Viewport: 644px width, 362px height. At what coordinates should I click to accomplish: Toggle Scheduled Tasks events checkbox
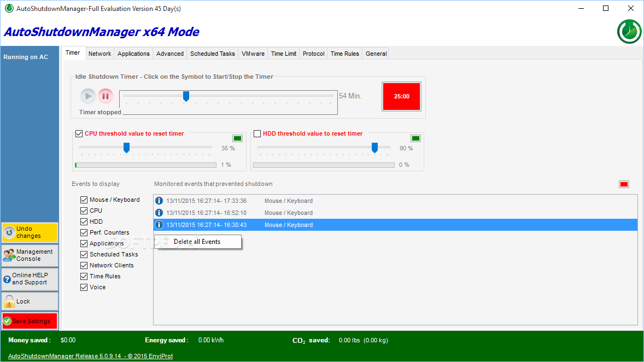coord(84,254)
